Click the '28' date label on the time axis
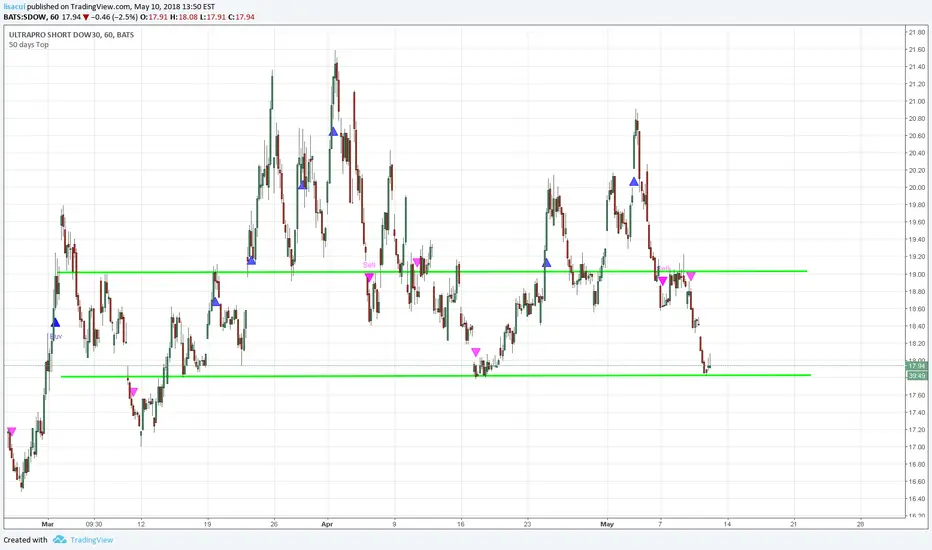Image resolution: width=932 pixels, height=550 pixels. (860, 524)
